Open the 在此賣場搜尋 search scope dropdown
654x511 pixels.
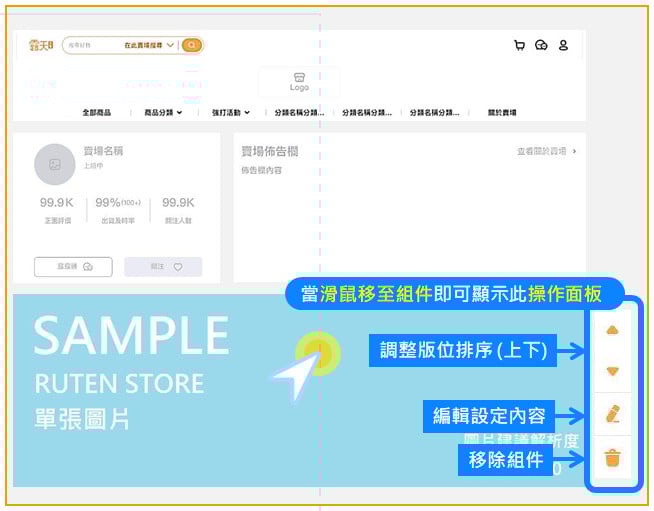pos(149,45)
